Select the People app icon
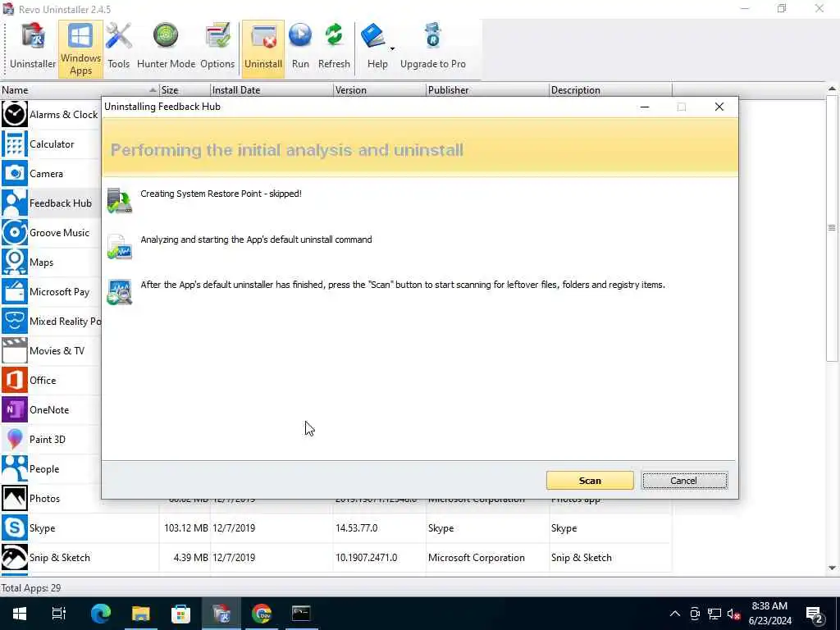Image resolution: width=840 pixels, height=630 pixels. pyautogui.click(x=15, y=468)
